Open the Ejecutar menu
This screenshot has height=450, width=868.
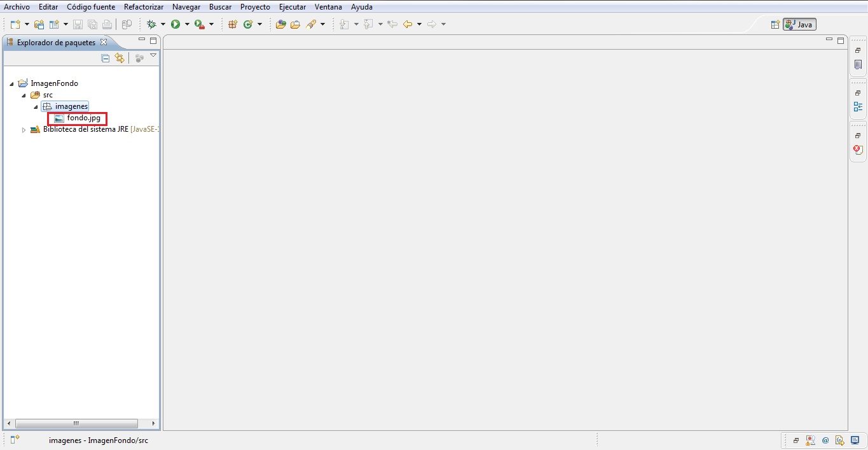pos(292,7)
